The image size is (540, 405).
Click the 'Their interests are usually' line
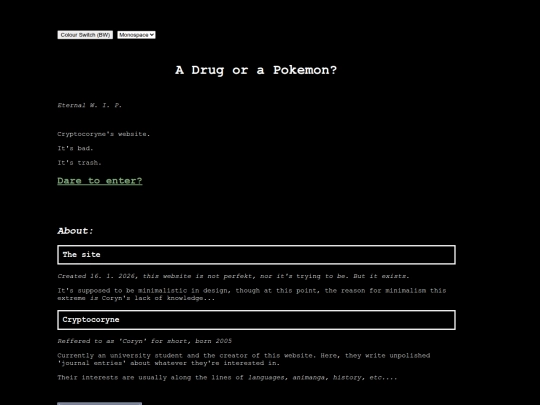227,378
